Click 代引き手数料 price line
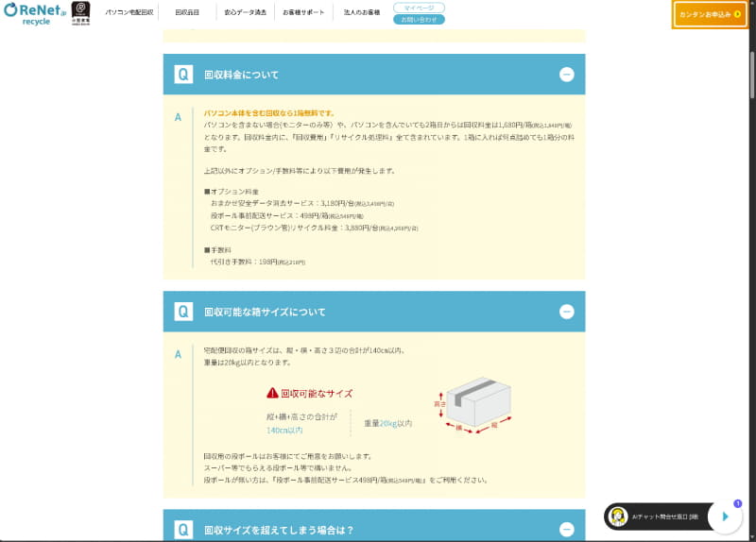 [x=257, y=263]
